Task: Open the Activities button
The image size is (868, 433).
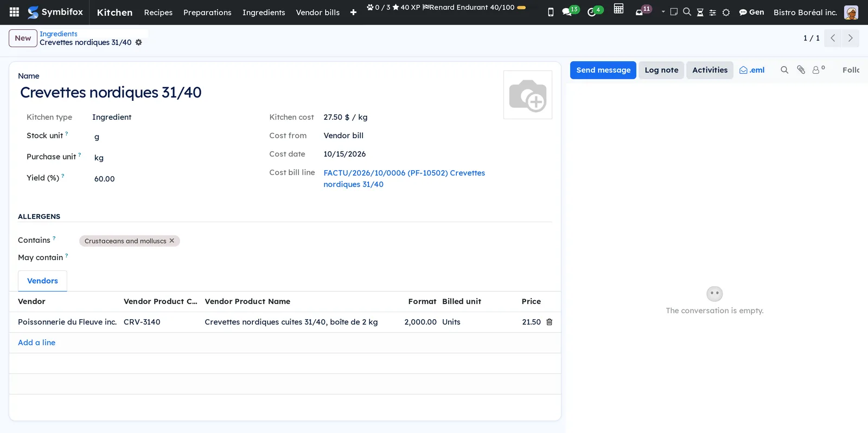Action: [710, 70]
